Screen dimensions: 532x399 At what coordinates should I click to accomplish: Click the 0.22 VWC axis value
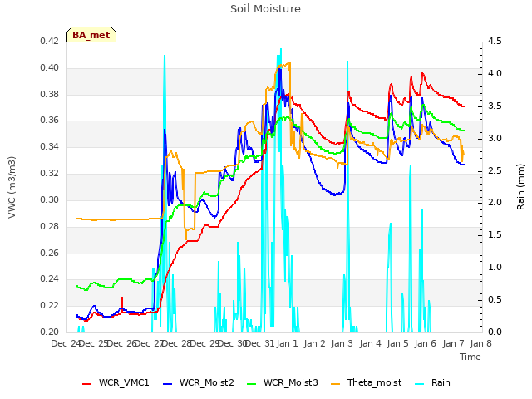coord(50,305)
